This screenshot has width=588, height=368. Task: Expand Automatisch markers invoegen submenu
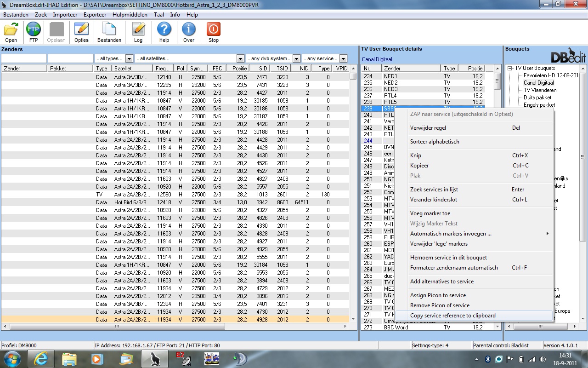point(475,234)
